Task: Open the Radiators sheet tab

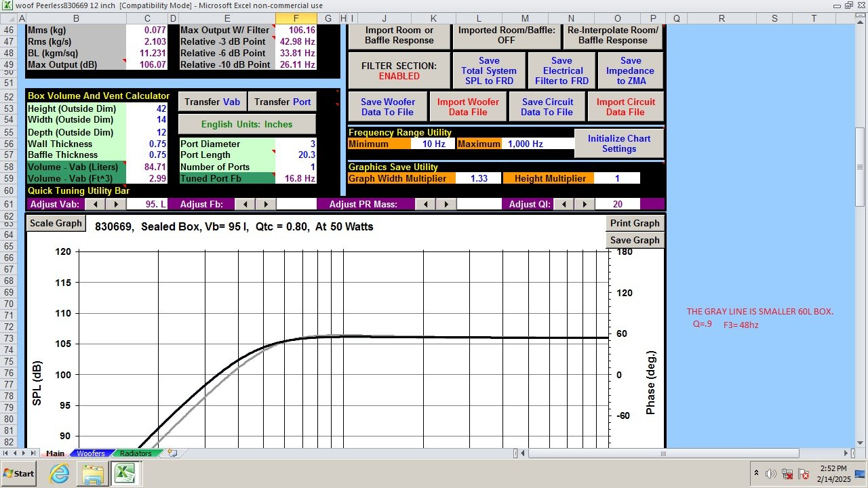Action: [x=136, y=453]
